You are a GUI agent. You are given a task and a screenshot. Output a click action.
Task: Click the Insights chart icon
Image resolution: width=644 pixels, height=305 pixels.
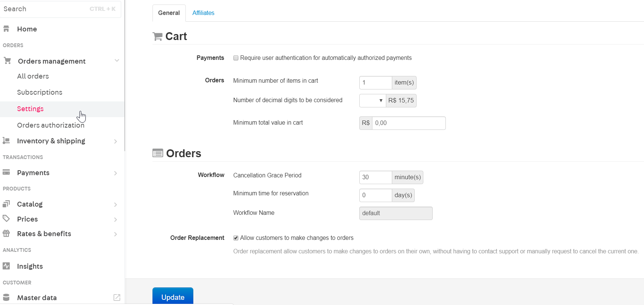point(6,266)
